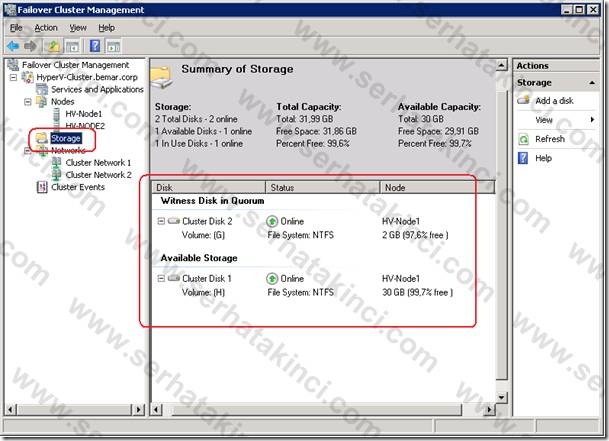The height and width of the screenshot is (441, 609).
Task: Click the Cluster Disk 2 drive icon
Action: click(174, 221)
